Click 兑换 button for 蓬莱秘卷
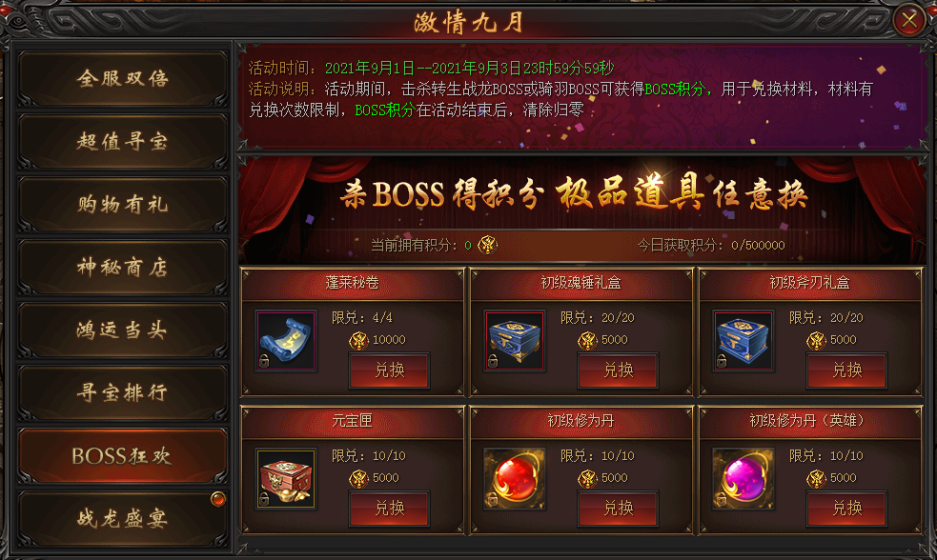The width and height of the screenshot is (937, 560). [x=389, y=370]
